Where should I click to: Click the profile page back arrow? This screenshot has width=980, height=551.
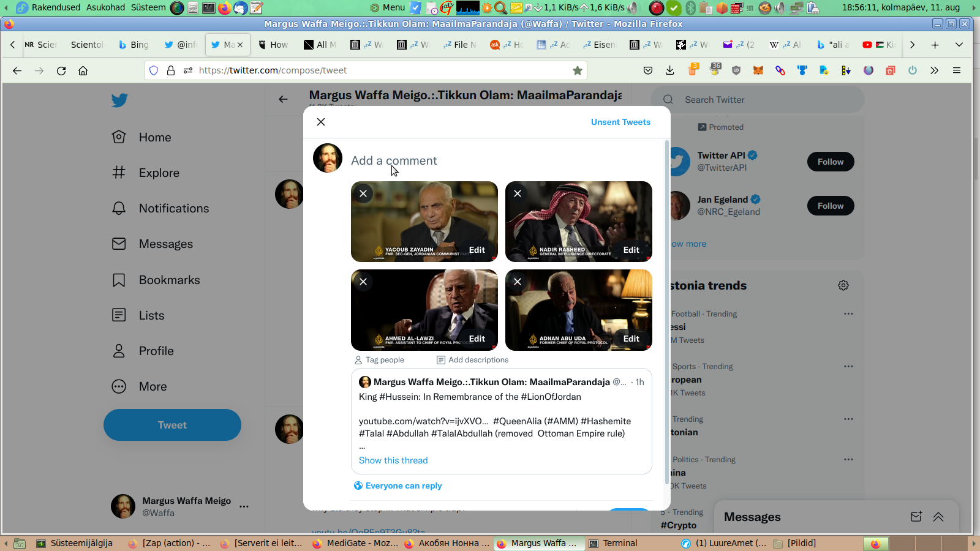point(283,99)
